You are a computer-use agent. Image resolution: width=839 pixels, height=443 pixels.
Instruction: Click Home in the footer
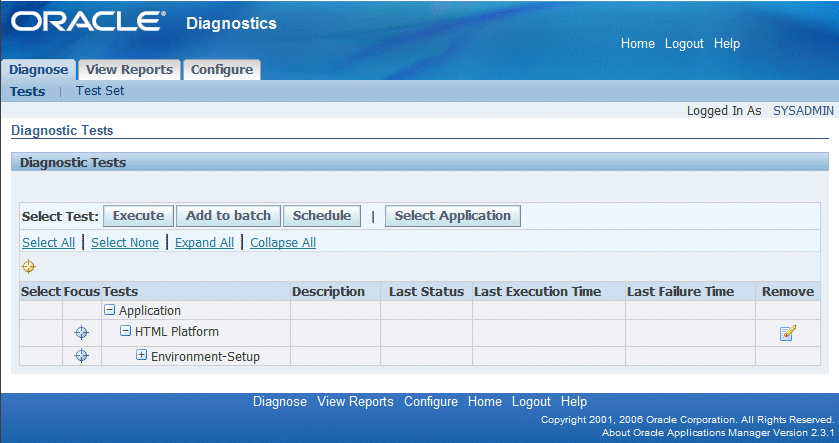[485, 402]
